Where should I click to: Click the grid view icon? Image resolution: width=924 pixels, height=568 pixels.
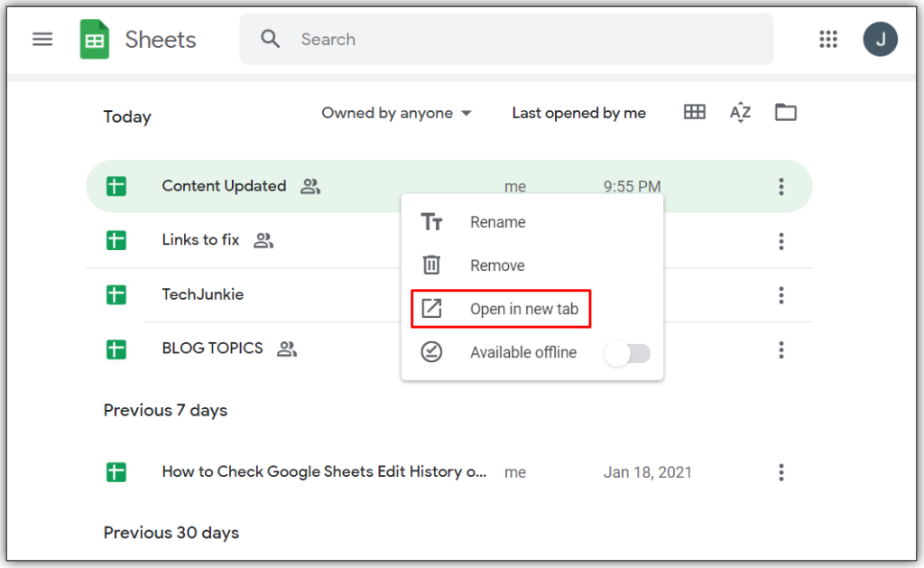pyautogui.click(x=694, y=112)
